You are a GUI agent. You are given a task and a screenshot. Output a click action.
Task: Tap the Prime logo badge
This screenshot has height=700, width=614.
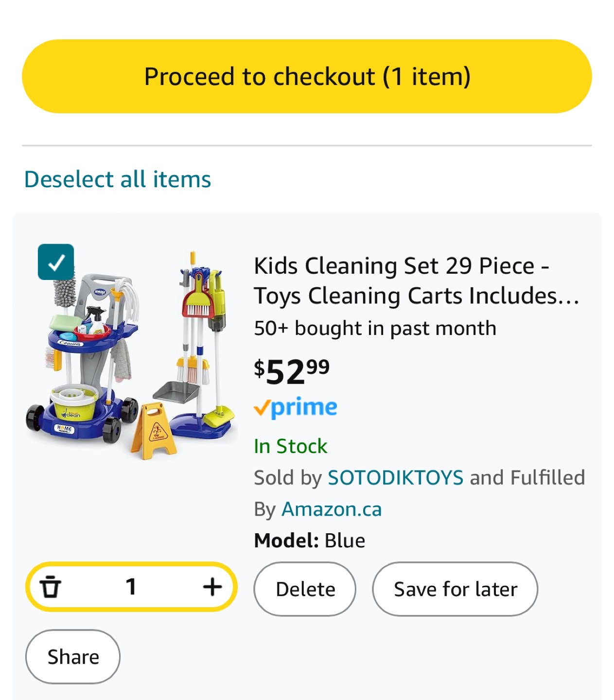295,407
